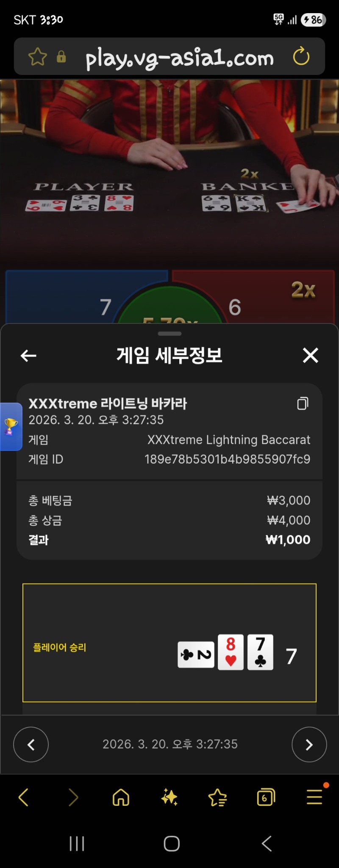
Task: Open the AI sparkle assistant icon
Action: [x=169, y=797]
